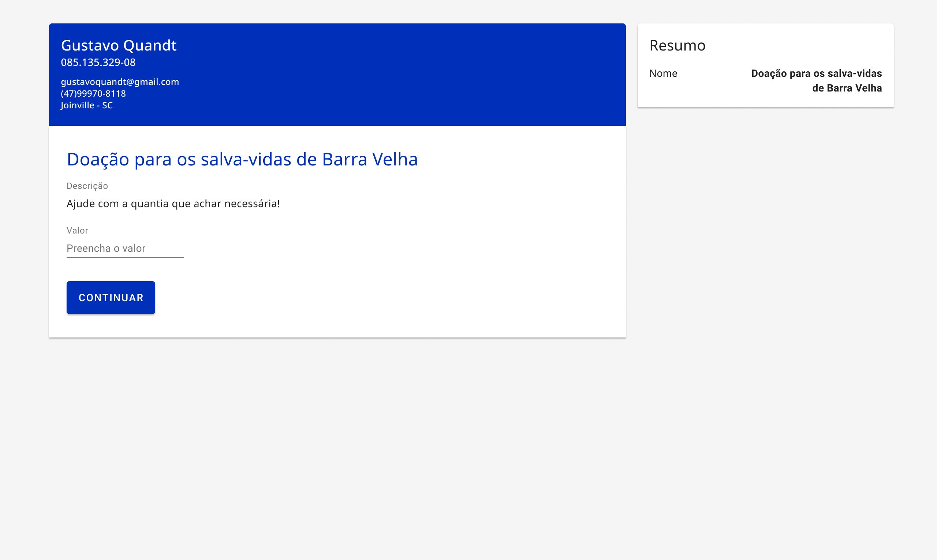Click blank white area right of CONTINUAR
This screenshot has width=937, height=560.
tap(377, 297)
